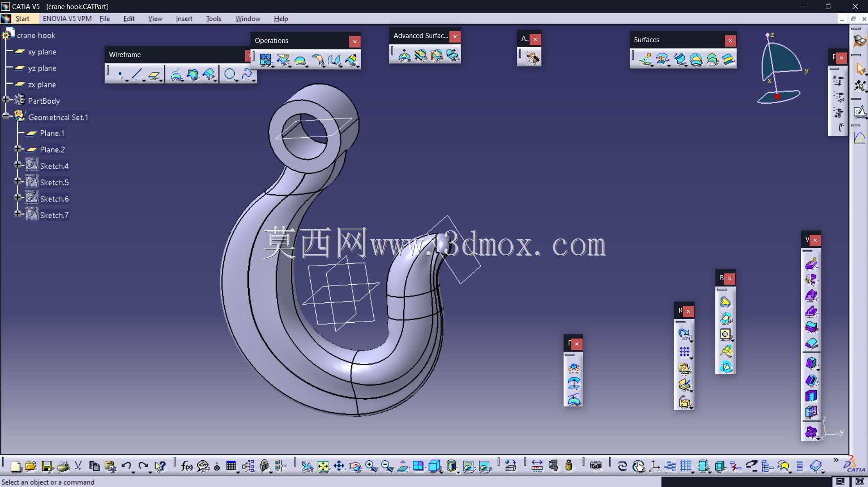Click the Zoom Out magnifier
Screen dimensions: 868x487
(x=387, y=466)
